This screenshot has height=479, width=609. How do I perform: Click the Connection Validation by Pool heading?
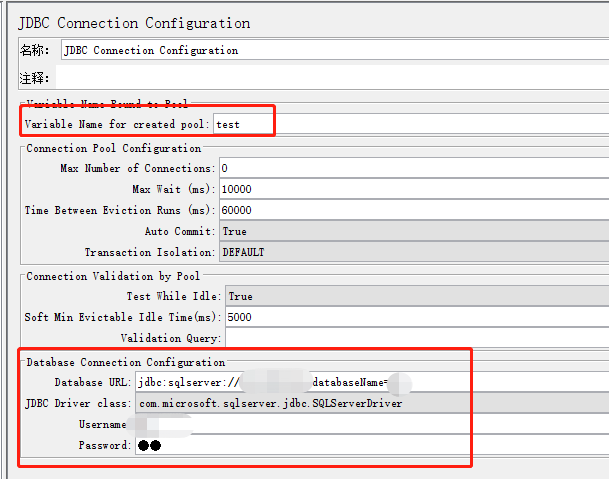(112, 276)
